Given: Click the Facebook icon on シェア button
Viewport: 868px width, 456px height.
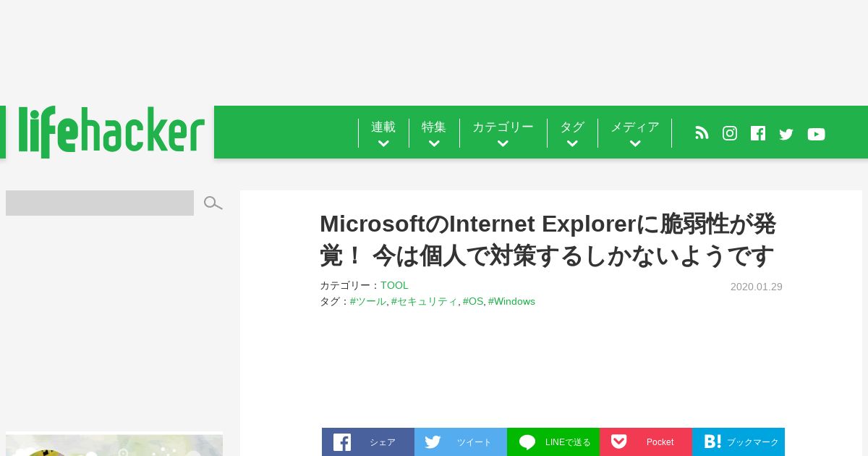Looking at the screenshot, I should [x=342, y=442].
